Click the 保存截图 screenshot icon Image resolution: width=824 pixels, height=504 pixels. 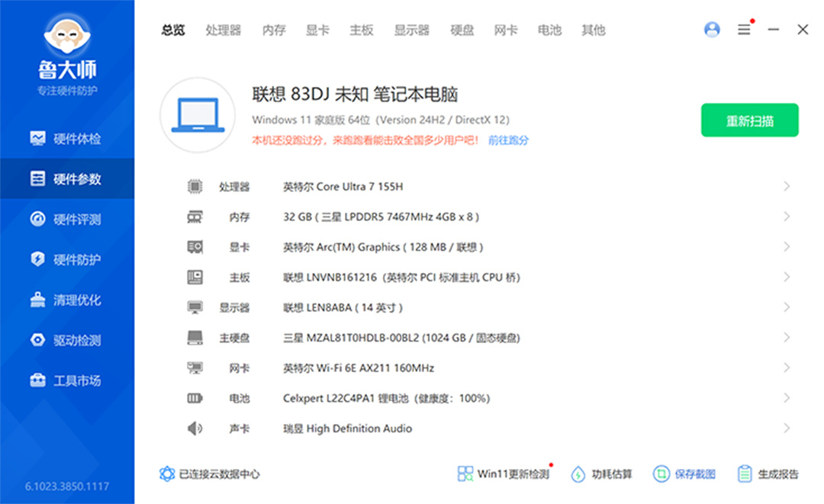tap(661, 474)
